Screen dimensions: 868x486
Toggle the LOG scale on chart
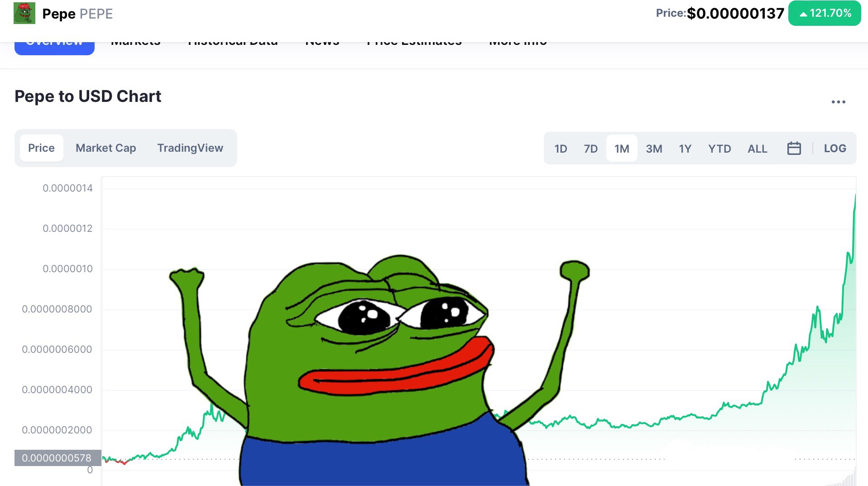pos(834,148)
